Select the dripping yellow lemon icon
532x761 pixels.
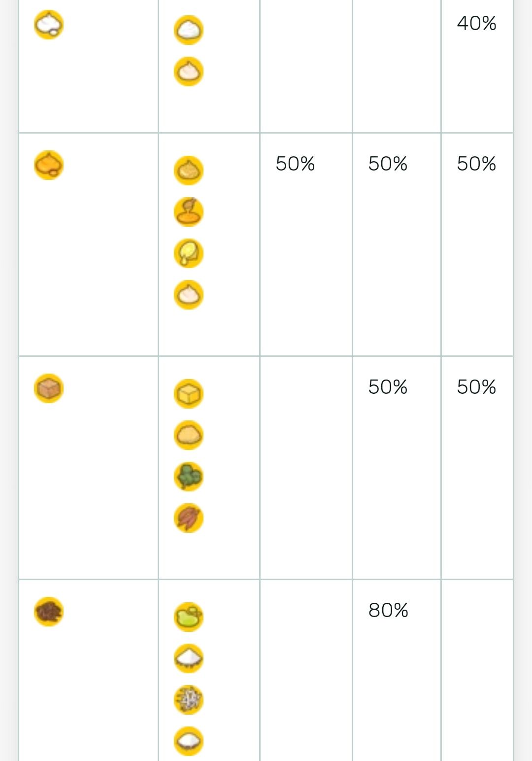(189, 253)
